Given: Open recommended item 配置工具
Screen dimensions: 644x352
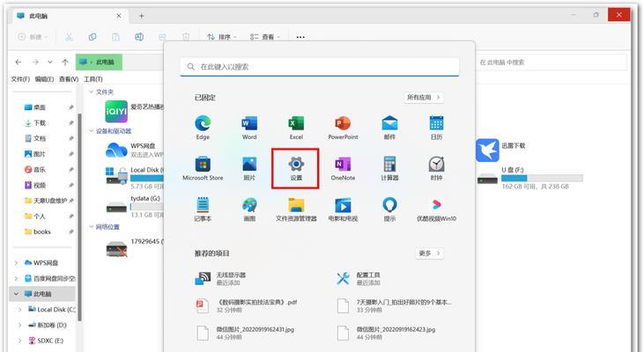Looking at the screenshot, I should tap(359, 279).
